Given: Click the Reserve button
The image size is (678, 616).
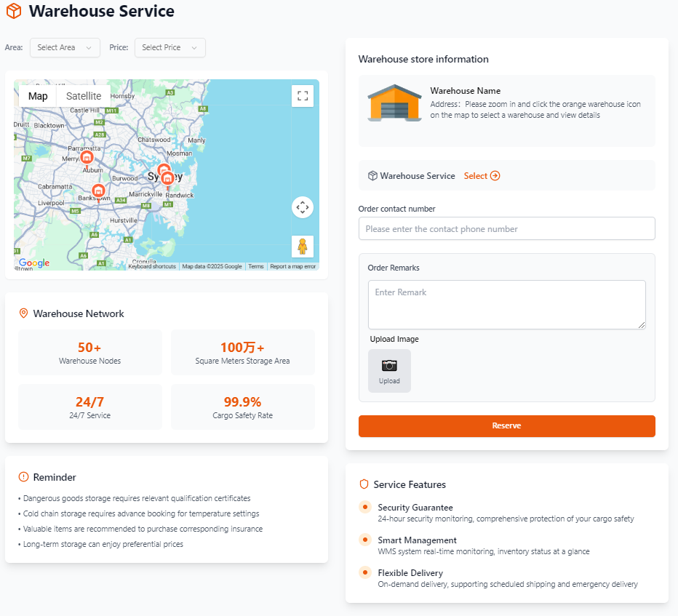Looking at the screenshot, I should 506,425.
